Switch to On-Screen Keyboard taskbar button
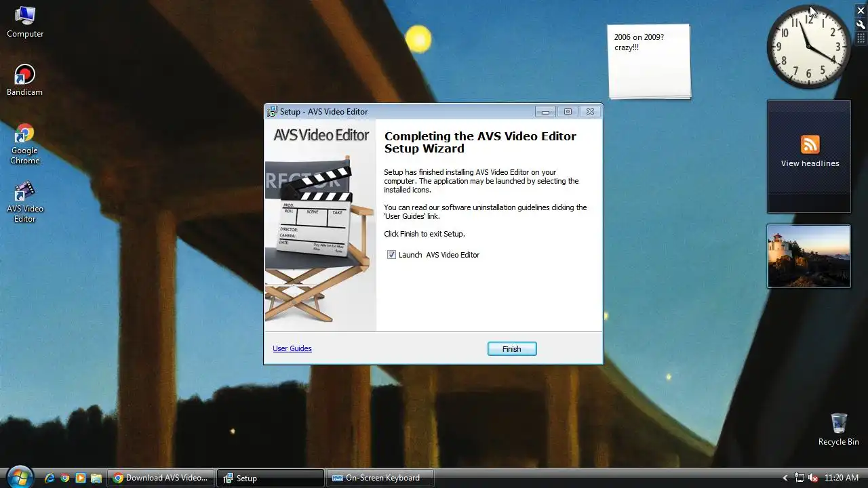Screen dimensions: 868x488 [380, 478]
